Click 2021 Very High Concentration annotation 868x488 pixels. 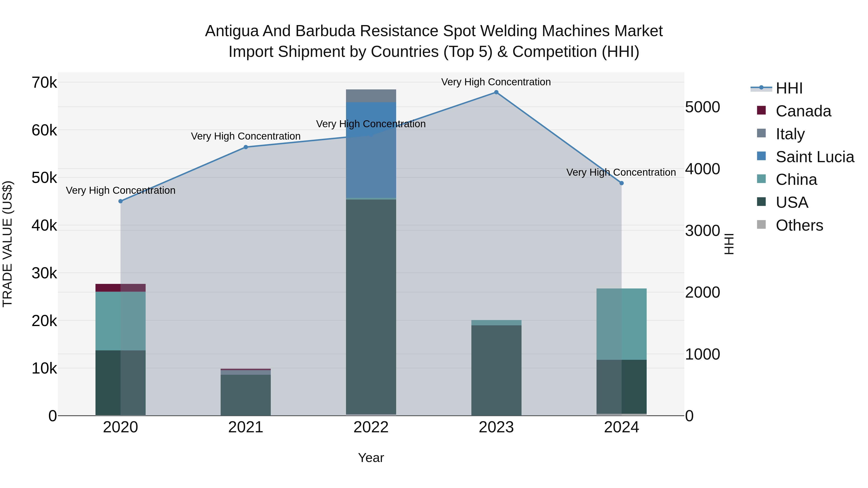(246, 136)
